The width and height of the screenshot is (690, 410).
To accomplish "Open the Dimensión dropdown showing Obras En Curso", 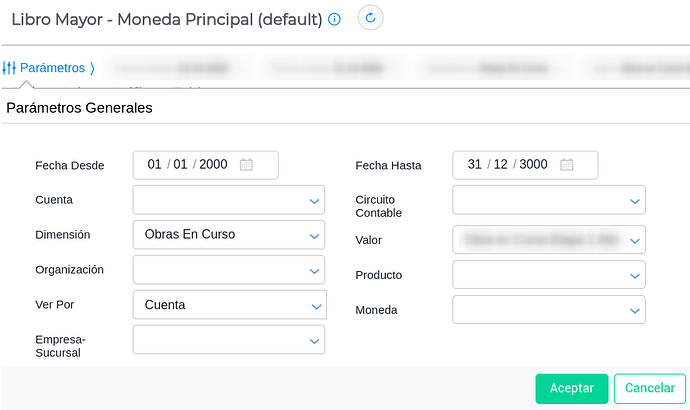I will point(229,234).
